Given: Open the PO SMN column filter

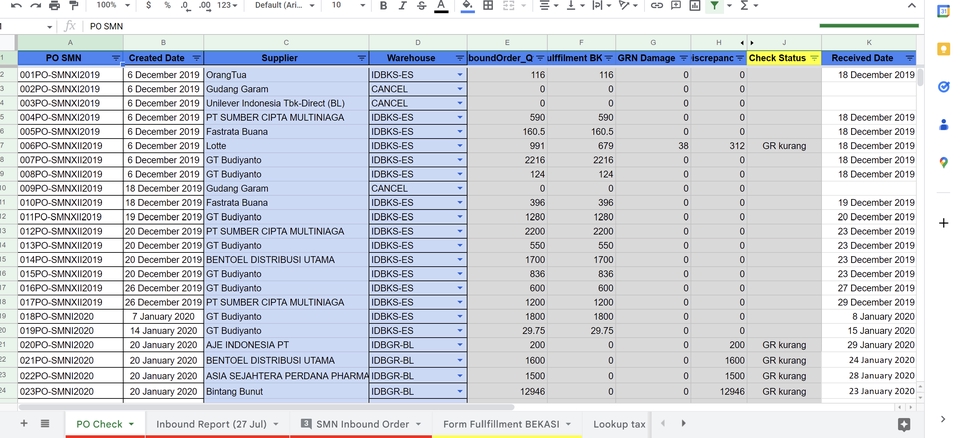Looking at the screenshot, I should [116, 58].
